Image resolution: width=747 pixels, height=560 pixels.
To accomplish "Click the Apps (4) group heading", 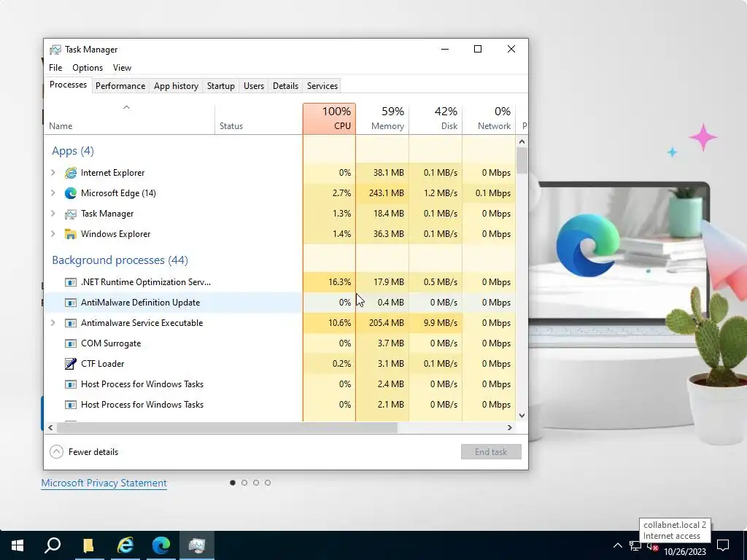I will pos(73,151).
